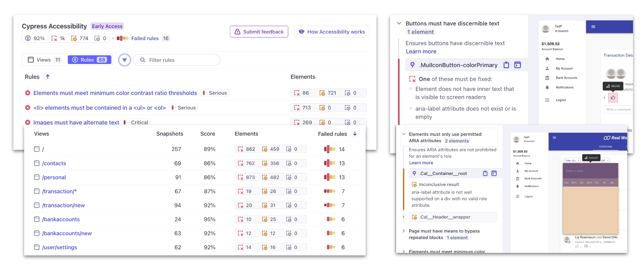Click the Failed rules severity color indicator in header

click(122, 38)
